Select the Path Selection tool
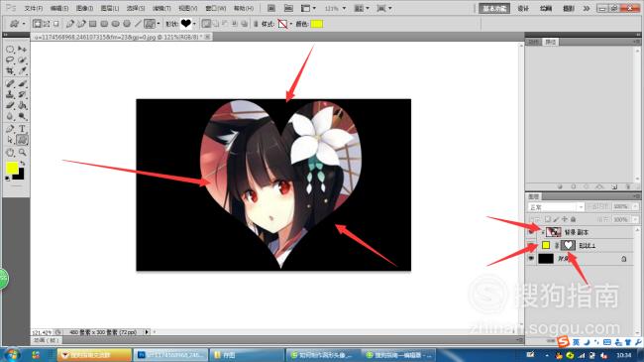This screenshot has width=644, height=362. (x=10, y=140)
